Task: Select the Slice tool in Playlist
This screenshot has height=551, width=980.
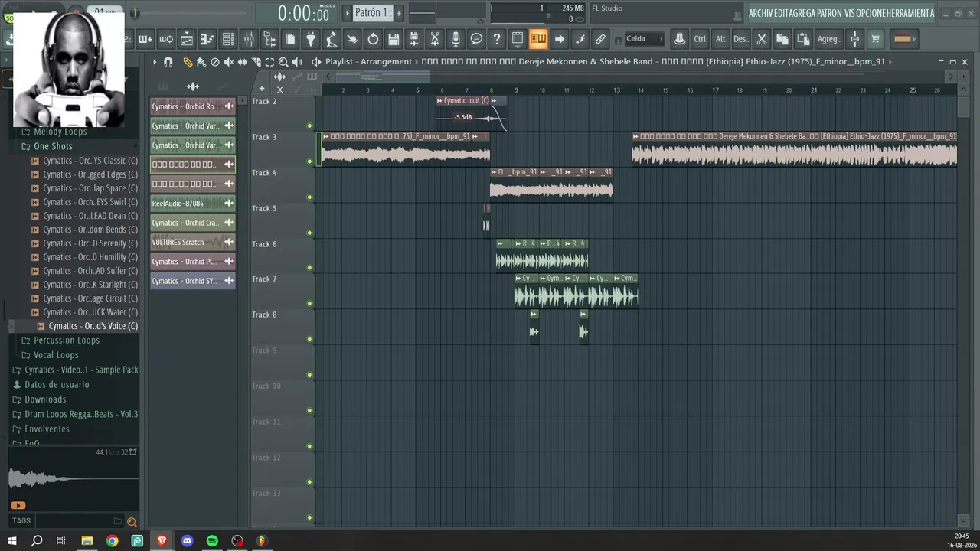Action: 256,62
